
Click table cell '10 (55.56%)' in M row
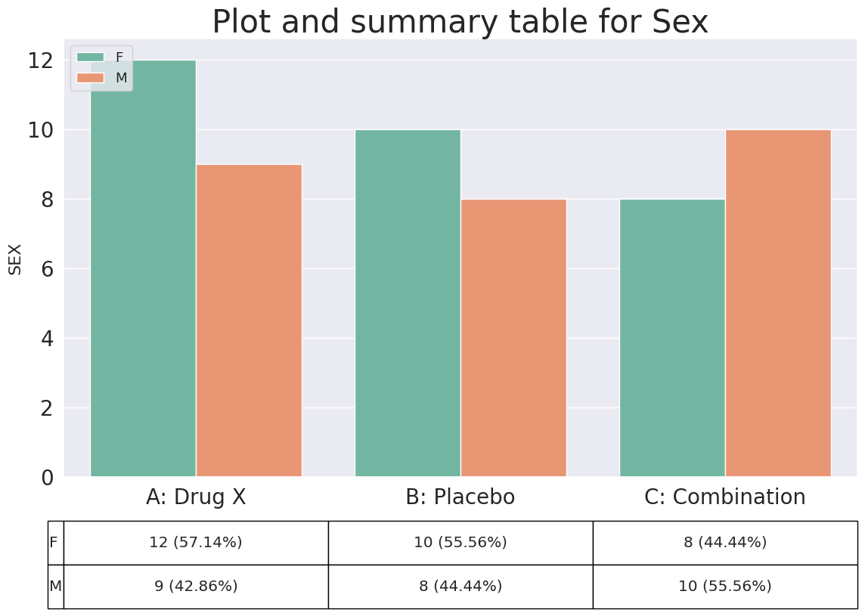point(725,587)
